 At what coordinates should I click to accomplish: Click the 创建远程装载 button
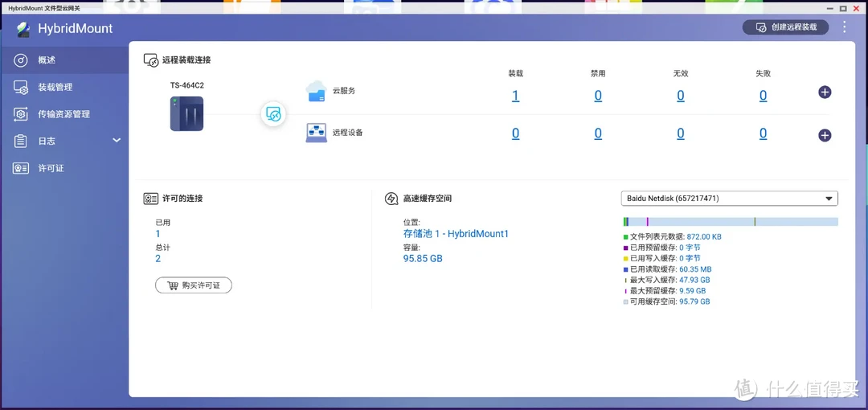(787, 27)
